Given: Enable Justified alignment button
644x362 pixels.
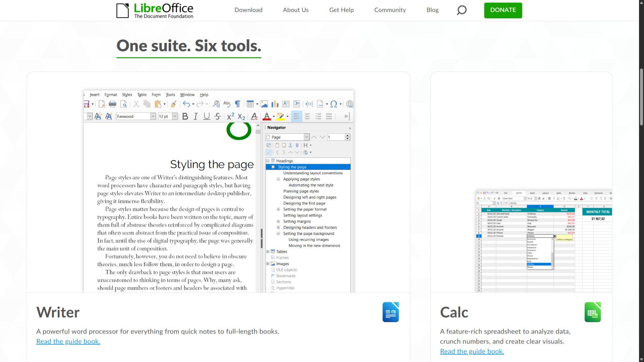Looking at the screenshot, I should coord(329,116).
